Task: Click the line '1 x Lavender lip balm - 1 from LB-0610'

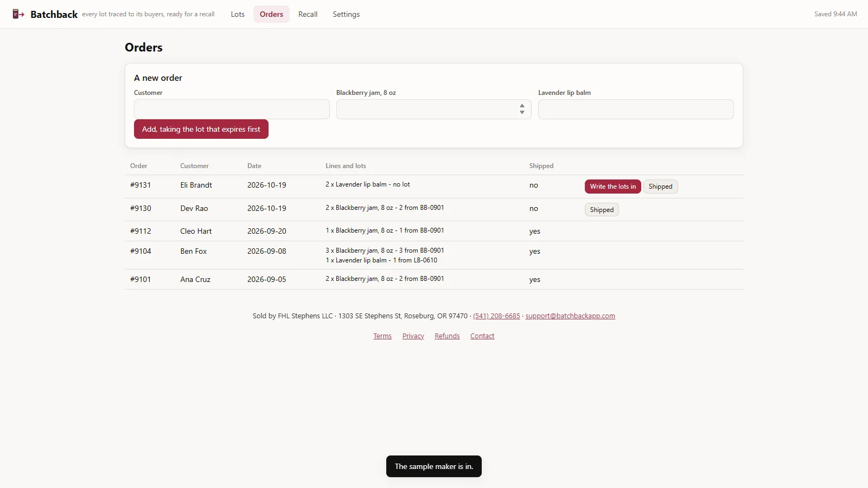Action: coord(381,260)
